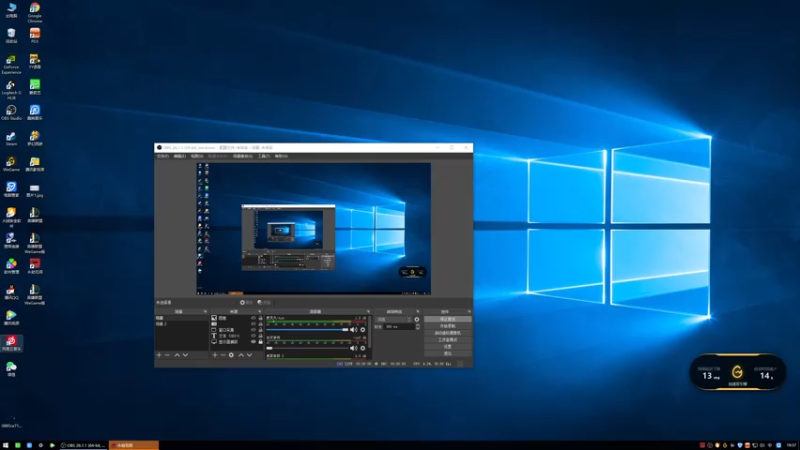Mute the first mixer channel speaker
The image size is (800, 450).
(x=354, y=330)
